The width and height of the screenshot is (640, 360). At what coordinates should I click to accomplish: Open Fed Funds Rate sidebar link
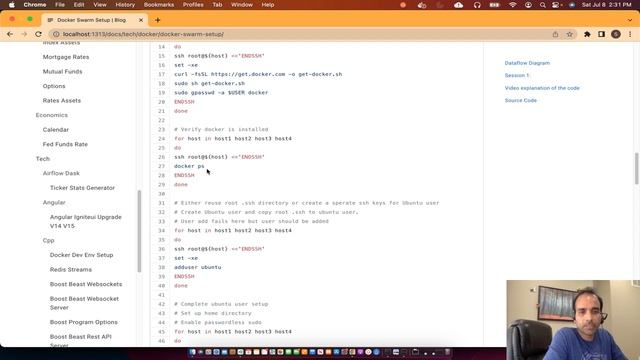(x=65, y=144)
